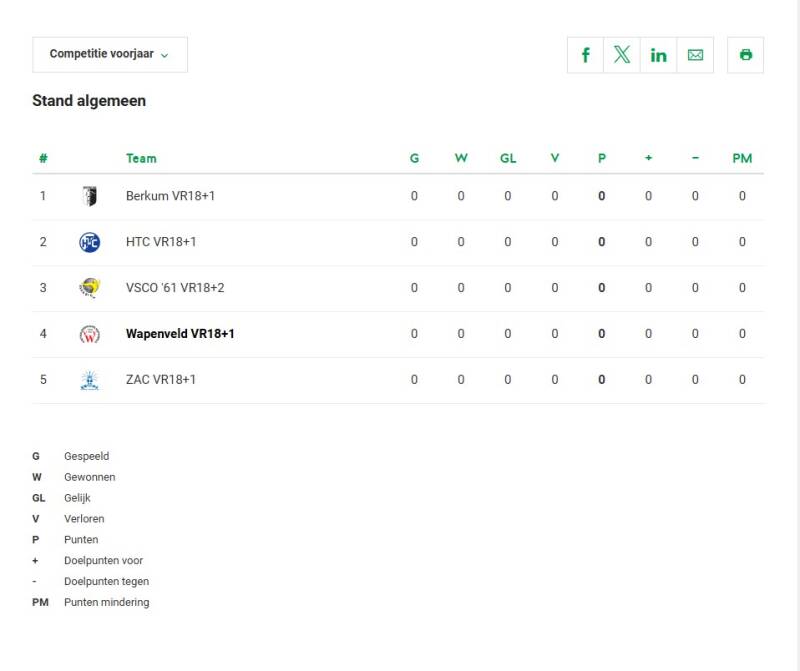The width and height of the screenshot is (800, 671).
Task: View the ZAC VR18+1 team
Action: pos(161,380)
